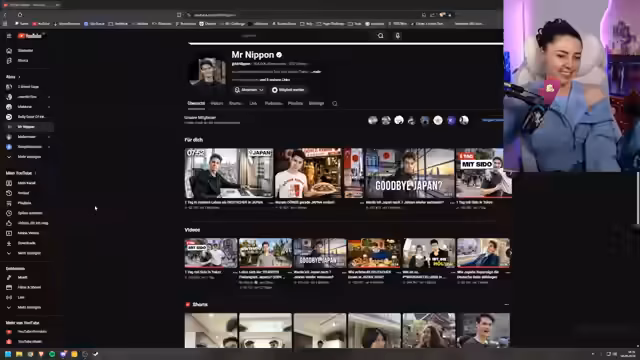Open YouTube Music link in sidebar

30,342
